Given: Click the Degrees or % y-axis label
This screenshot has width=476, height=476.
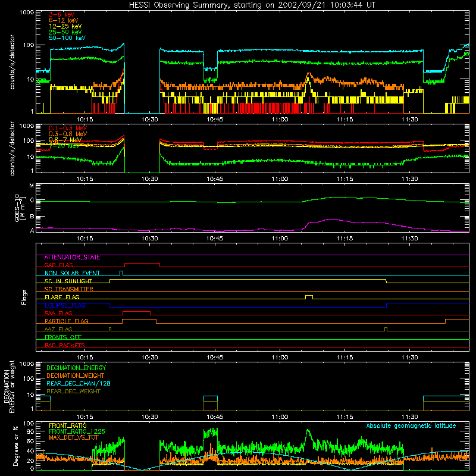Looking at the screenshot, I should pos(15,446).
